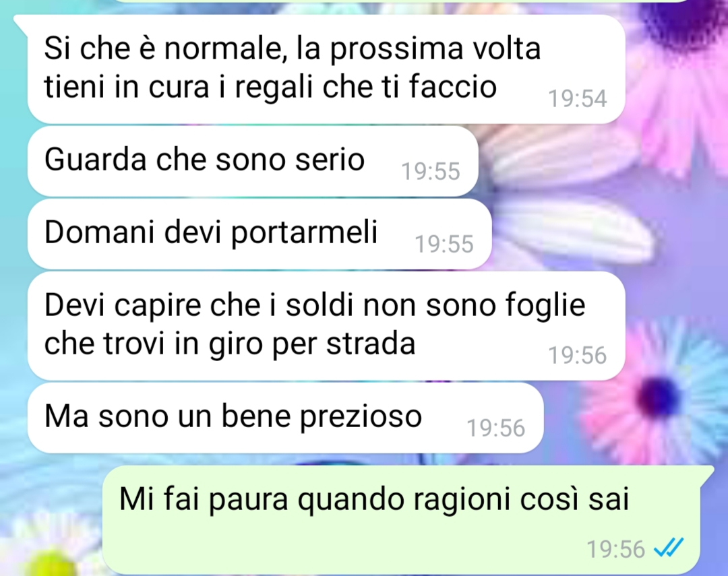Image resolution: width=728 pixels, height=576 pixels.
Task: Select message "Guarda che sono serio"
Action: (x=253, y=160)
